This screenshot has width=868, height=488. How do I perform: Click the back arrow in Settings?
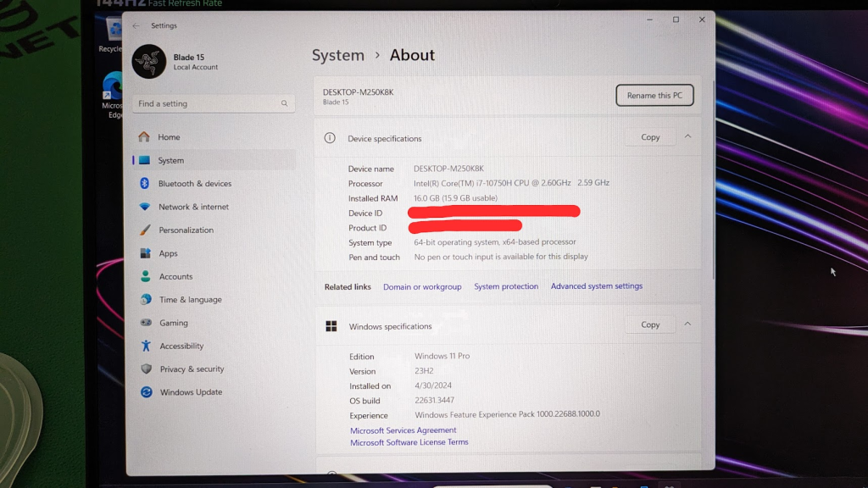(136, 26)
